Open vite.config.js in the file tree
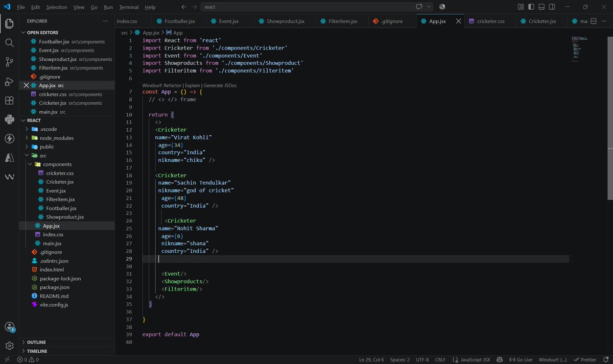Screen dimensions: 613x364 (x=54, y=305)
